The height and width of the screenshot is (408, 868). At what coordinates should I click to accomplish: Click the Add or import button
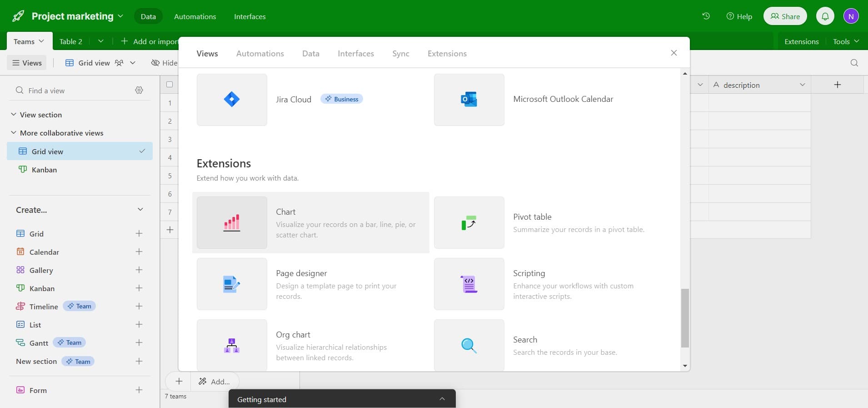tap(150, 41)
